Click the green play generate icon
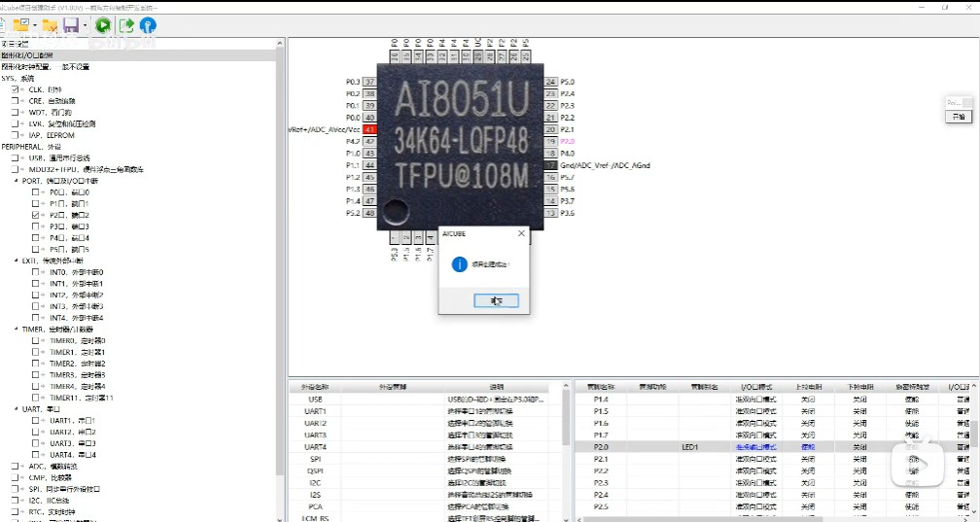980x522 pixels. tap(103, 25)
